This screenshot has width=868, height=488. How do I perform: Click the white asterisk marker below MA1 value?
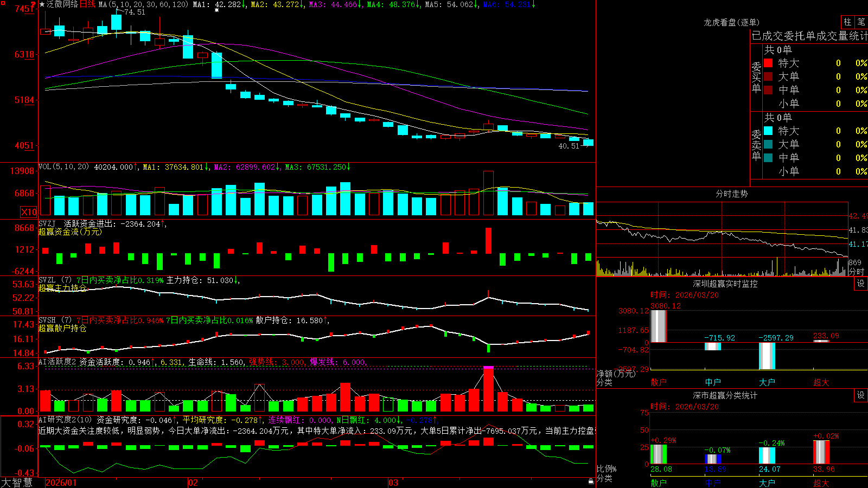[x=217, y=10]
